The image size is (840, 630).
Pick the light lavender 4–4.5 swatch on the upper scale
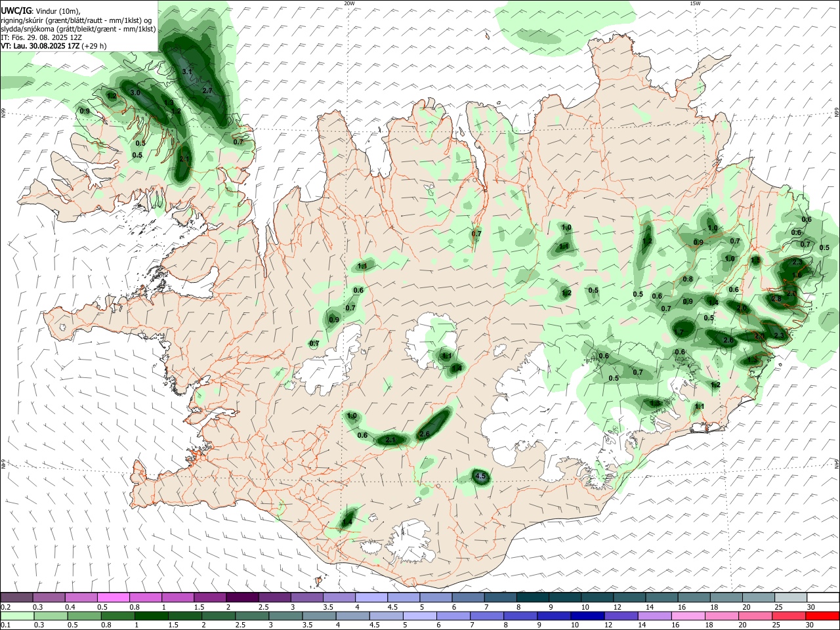point(371,597)
